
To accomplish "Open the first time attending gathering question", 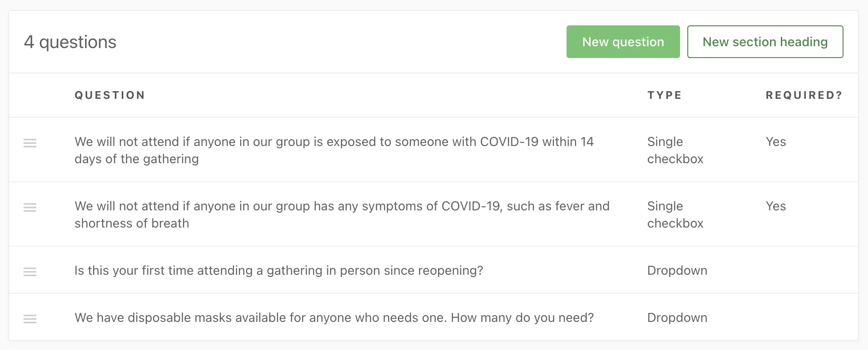I will (279, 271).
